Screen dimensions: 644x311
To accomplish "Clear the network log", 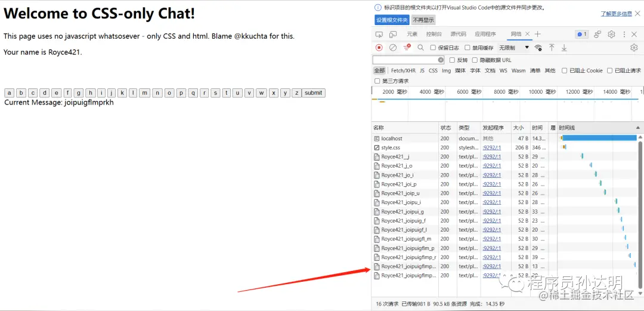I will (393, 48).
